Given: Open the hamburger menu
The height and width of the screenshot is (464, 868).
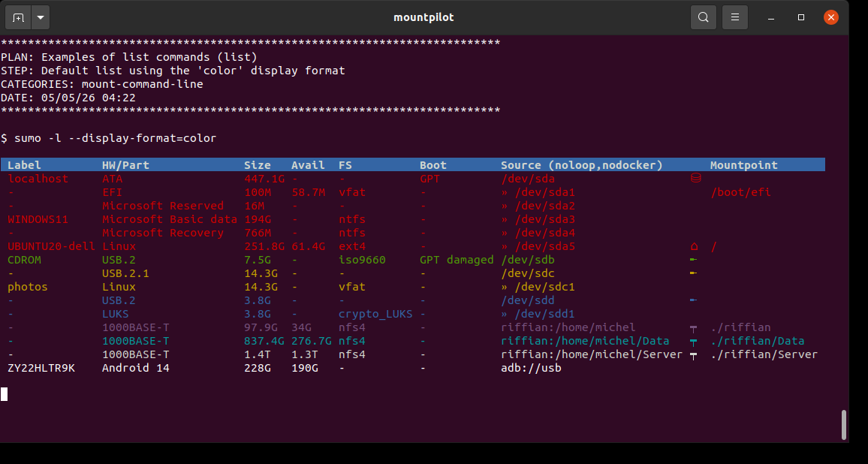Looking at the screenshot, I should 735,17.
